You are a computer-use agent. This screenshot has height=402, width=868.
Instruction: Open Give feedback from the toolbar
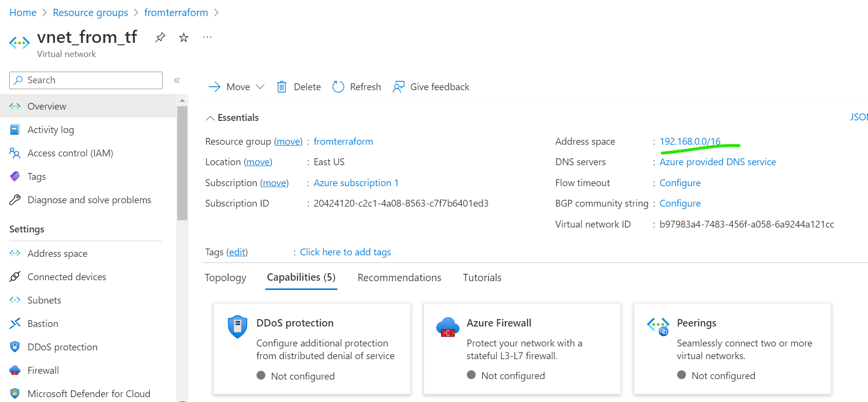(x=431, y=87)
